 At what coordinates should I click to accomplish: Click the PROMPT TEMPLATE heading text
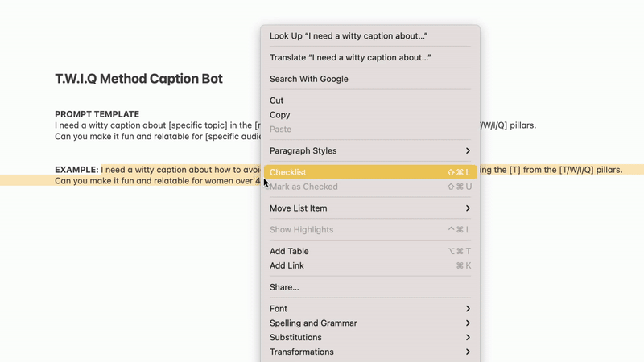(97, 114)
